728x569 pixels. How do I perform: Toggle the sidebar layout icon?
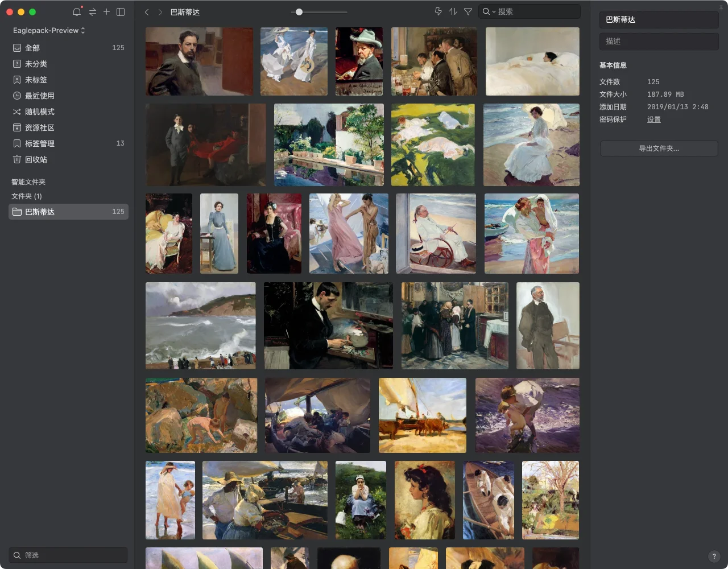point(121,12)
